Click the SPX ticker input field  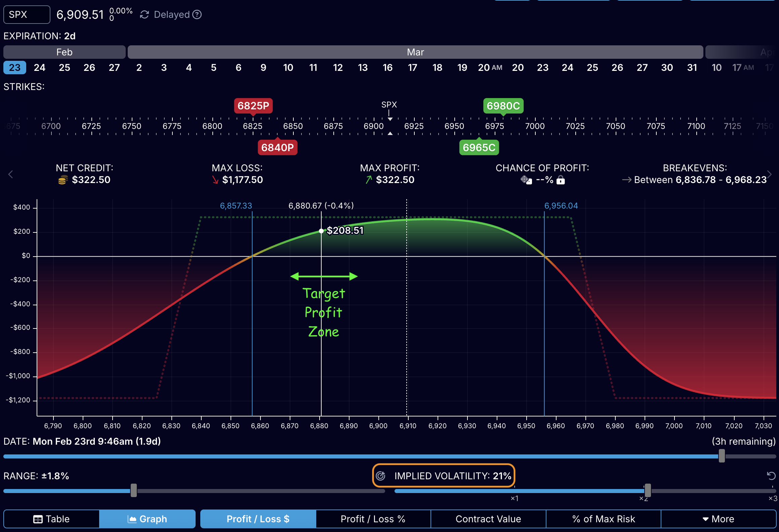[x=26, y=14]
